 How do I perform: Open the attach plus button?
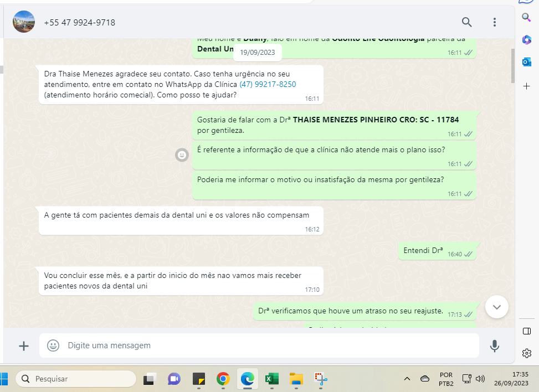(x=24, y=345)
